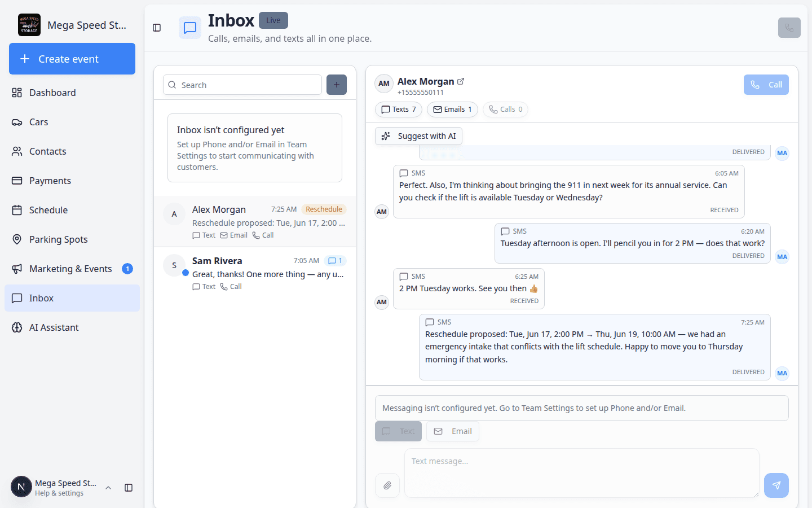Click the 'Messaging isn't configured yet' banner

click(582, 408)
